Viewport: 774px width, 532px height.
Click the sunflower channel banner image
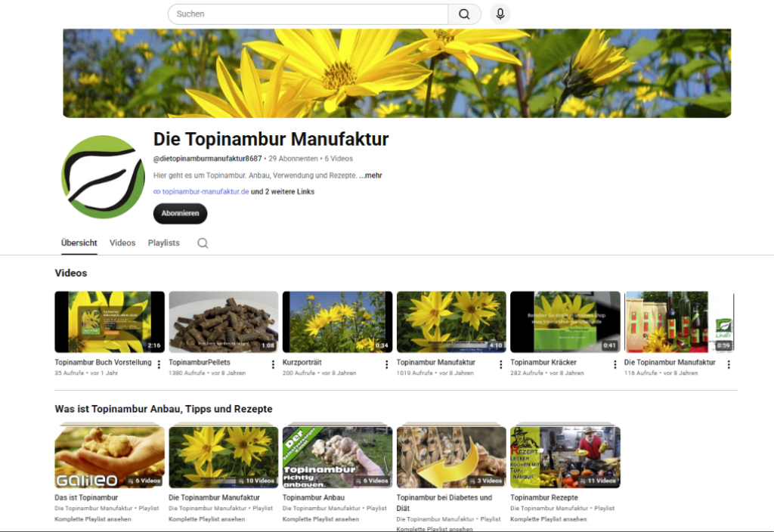tap(397, 73)
